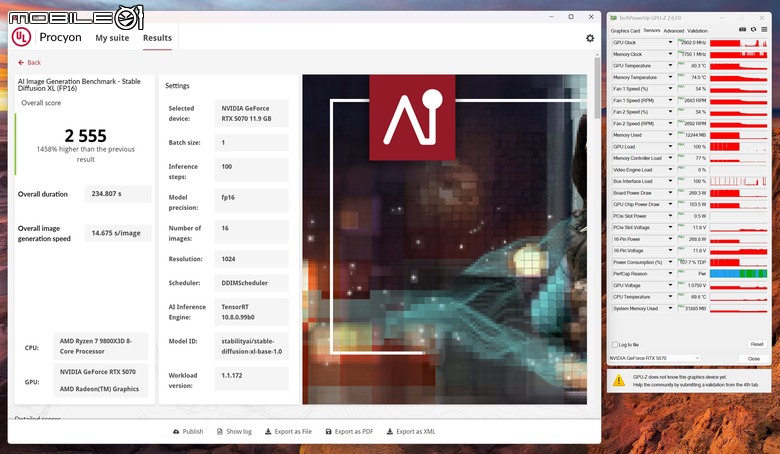Screen dimensions: 780x454
Task: Click Scheduler value DDIMScheduler
Action: point(251,283)
